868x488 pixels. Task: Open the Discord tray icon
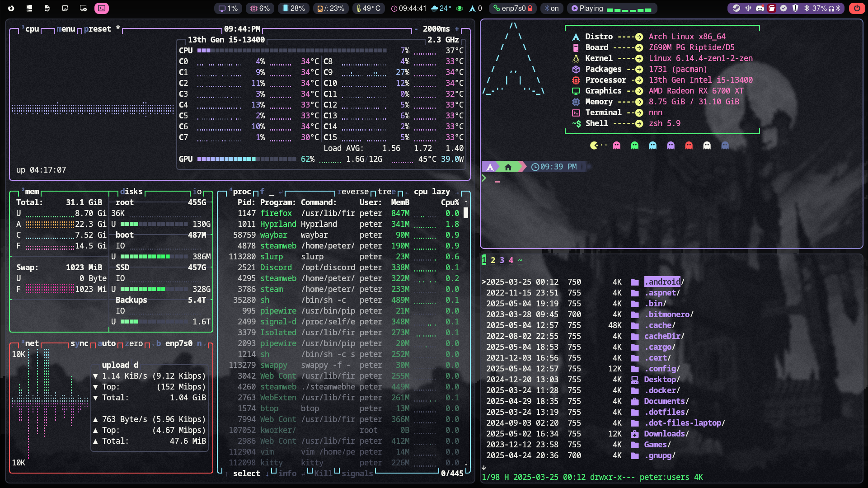click(760, 8)
